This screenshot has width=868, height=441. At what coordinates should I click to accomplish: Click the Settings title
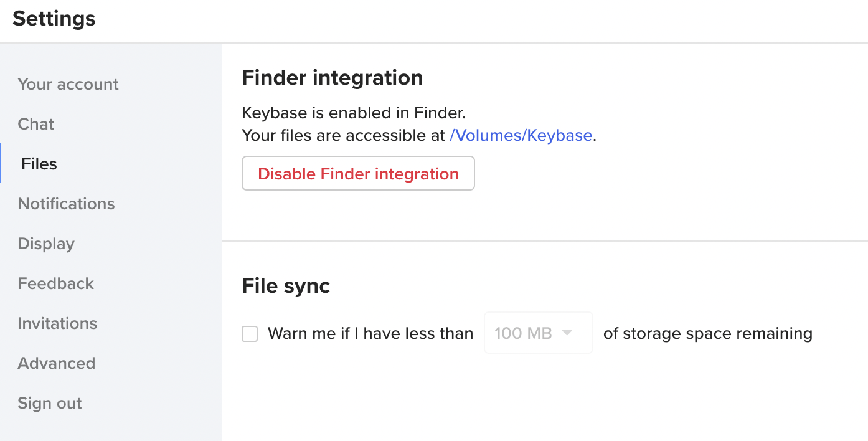tap(54, 19)
